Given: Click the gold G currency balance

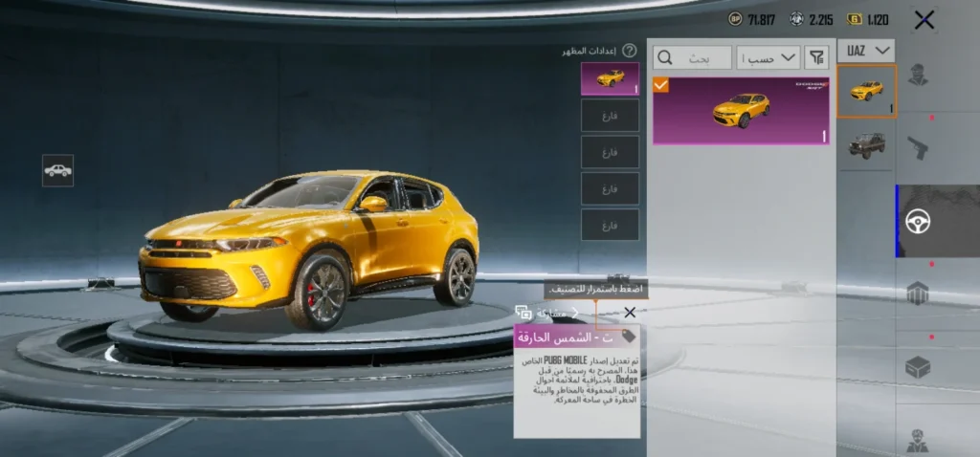Looking at the screenshot, I should (x=868, y=19).
